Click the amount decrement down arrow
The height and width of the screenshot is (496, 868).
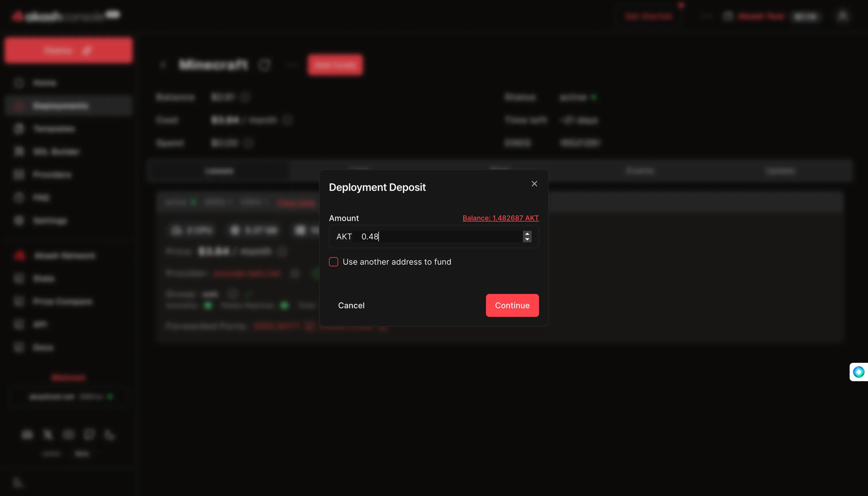click(527, 239)
